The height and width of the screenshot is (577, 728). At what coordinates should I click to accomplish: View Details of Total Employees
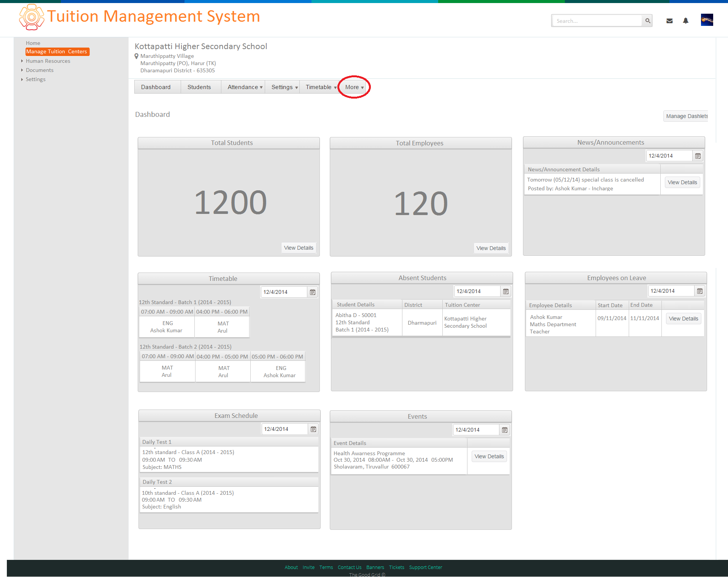click(491, 249)
